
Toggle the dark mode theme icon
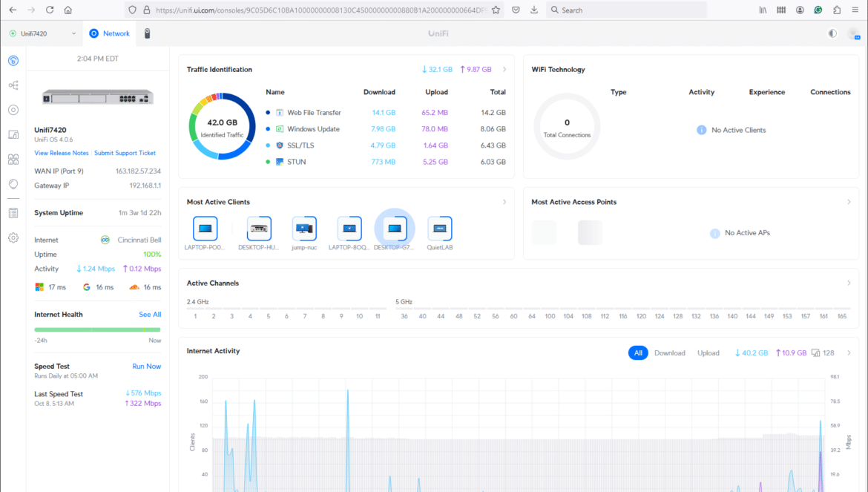832,33
